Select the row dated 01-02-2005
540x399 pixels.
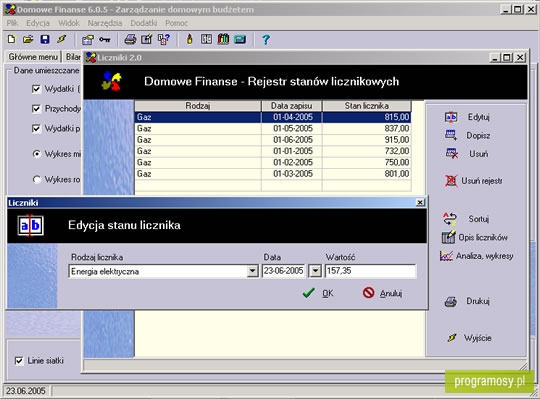[273, 162]
